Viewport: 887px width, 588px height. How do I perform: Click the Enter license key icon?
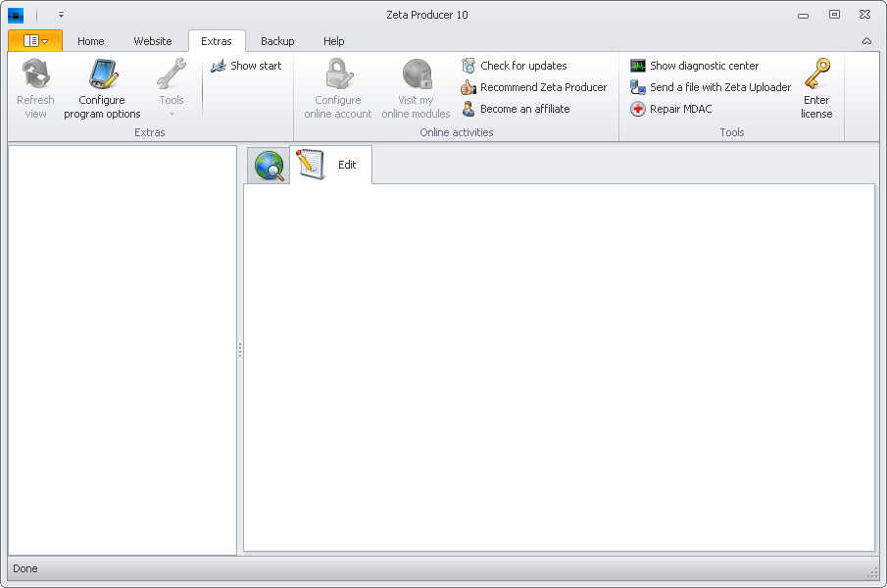(x=817, y=74)
